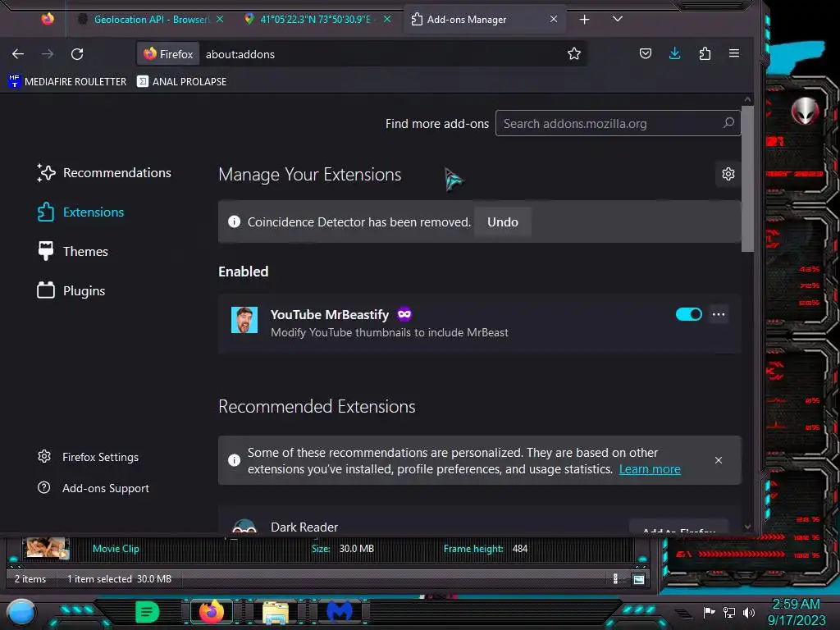Dismiss the personalized recommendations notice
Screen dimensions: 840x630
click(719, 460)
